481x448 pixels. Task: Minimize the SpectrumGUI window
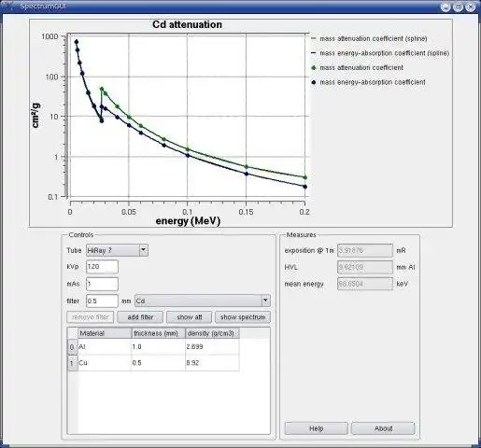click(446, 7)
